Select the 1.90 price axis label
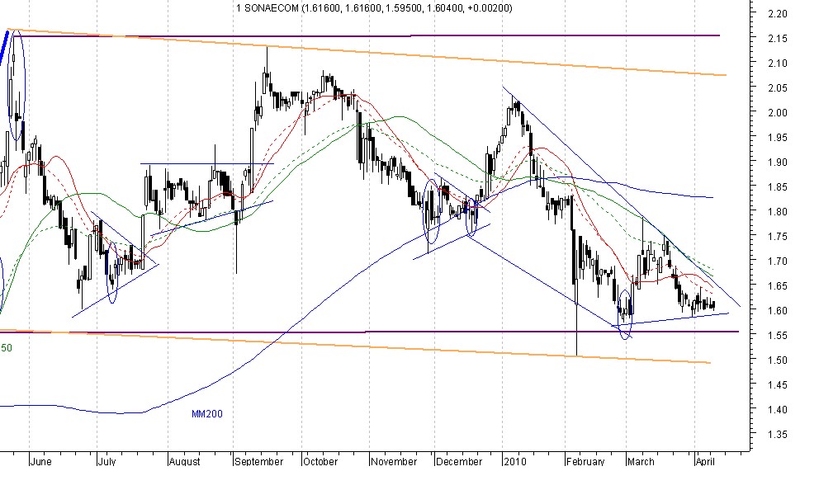 point(777,163)
